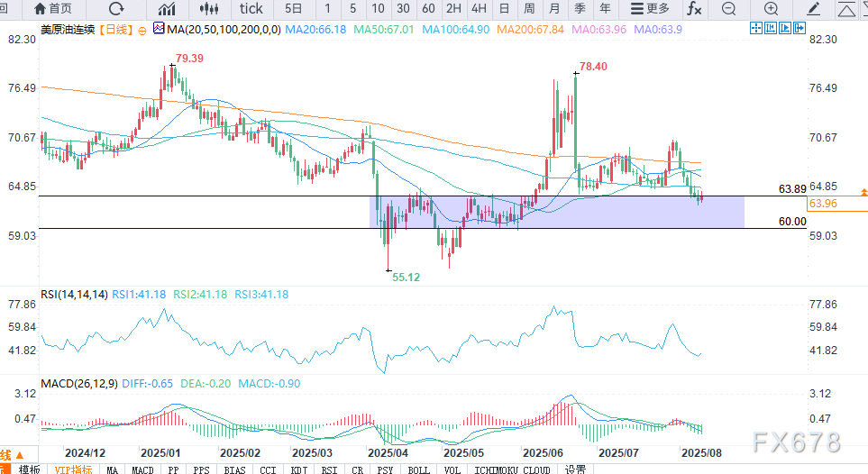Toggle the BOLL indicator at the bottom
Image resolution: width=868 pixels, height=474 pixels.
418,469
